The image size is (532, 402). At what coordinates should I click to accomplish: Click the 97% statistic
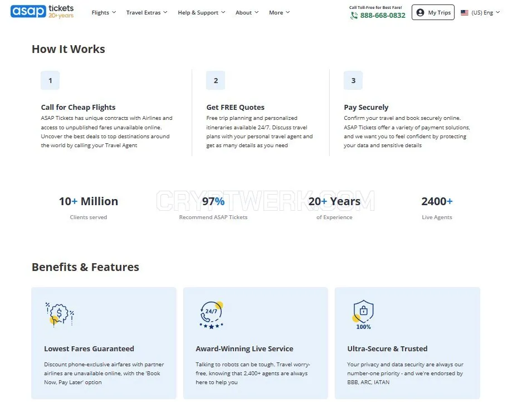pos(213,201)
